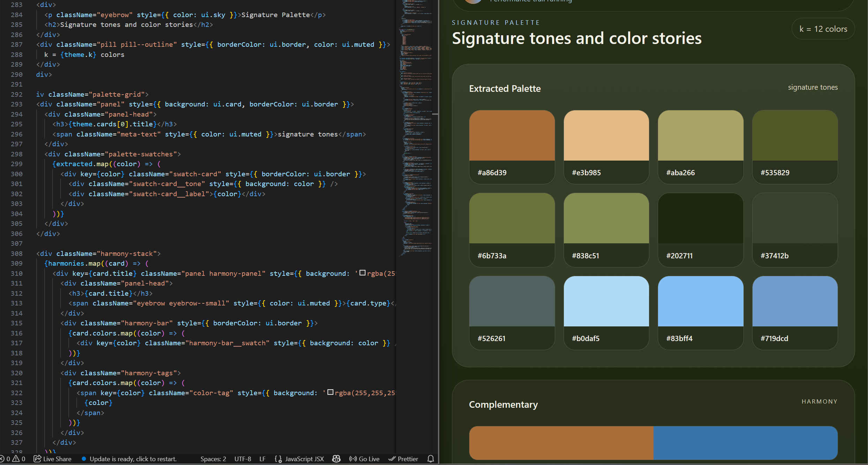Click the Copilot status icon

[x=336, y=459]
